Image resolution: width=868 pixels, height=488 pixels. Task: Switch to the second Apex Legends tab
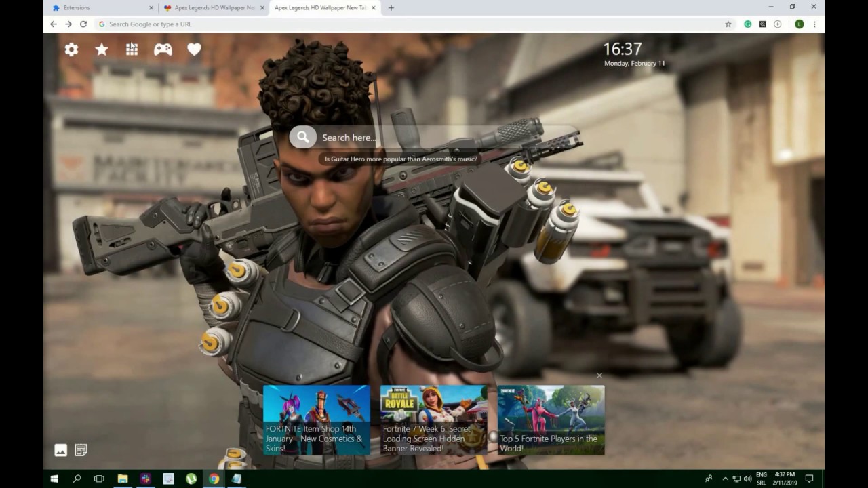coord(214,8)
